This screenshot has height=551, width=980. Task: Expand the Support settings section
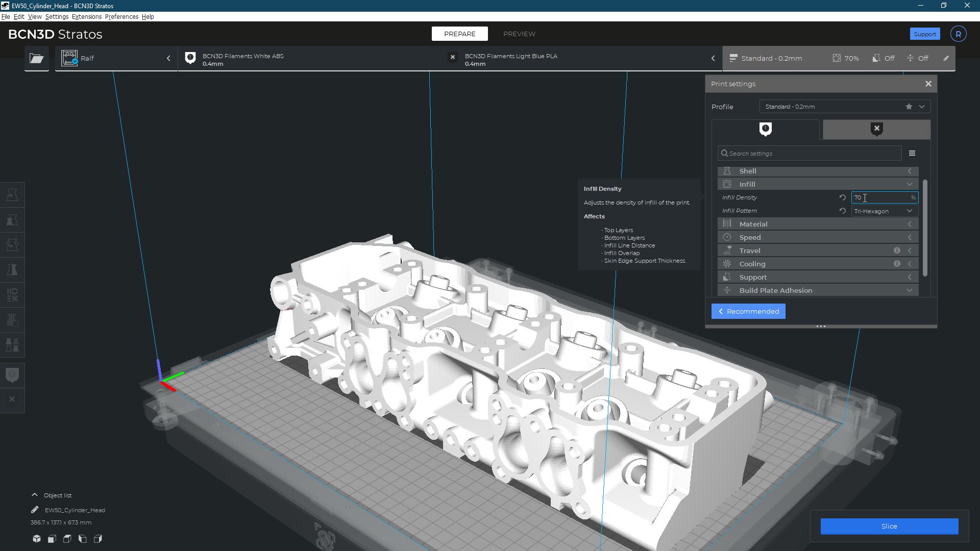coord(818,277)
